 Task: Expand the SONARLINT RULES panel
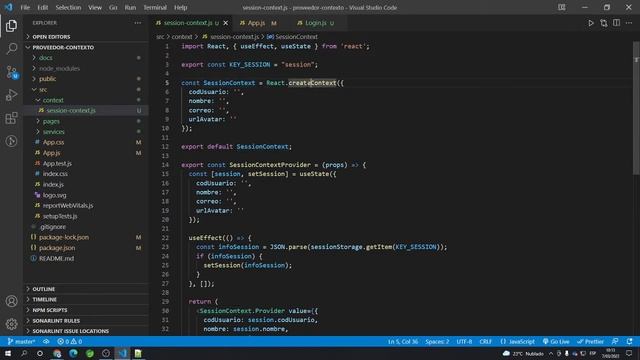click(x=86, y=321)
